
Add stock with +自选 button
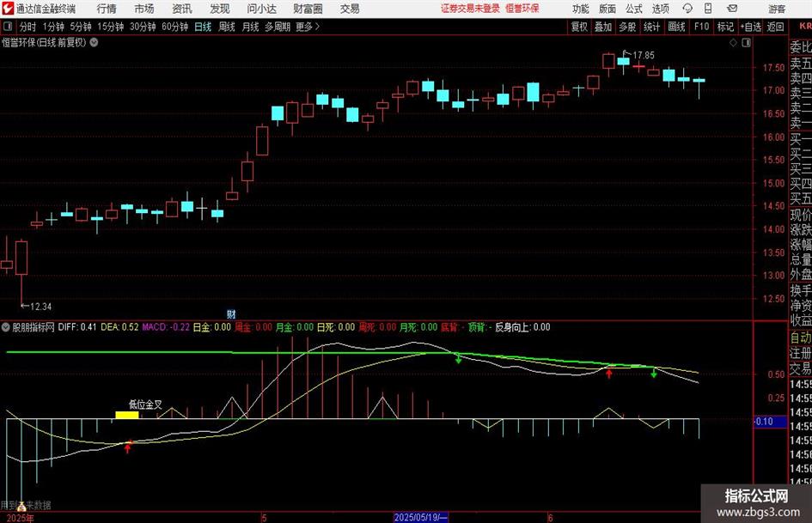coord(751,27)
